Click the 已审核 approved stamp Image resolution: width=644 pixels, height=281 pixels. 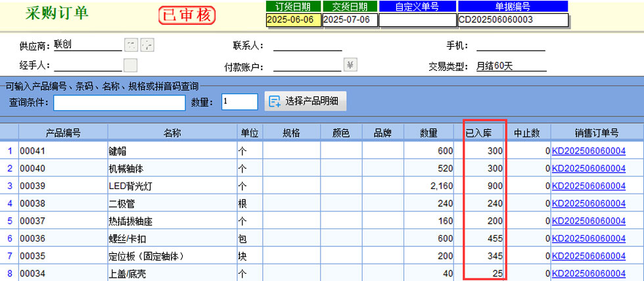[189, 14]
